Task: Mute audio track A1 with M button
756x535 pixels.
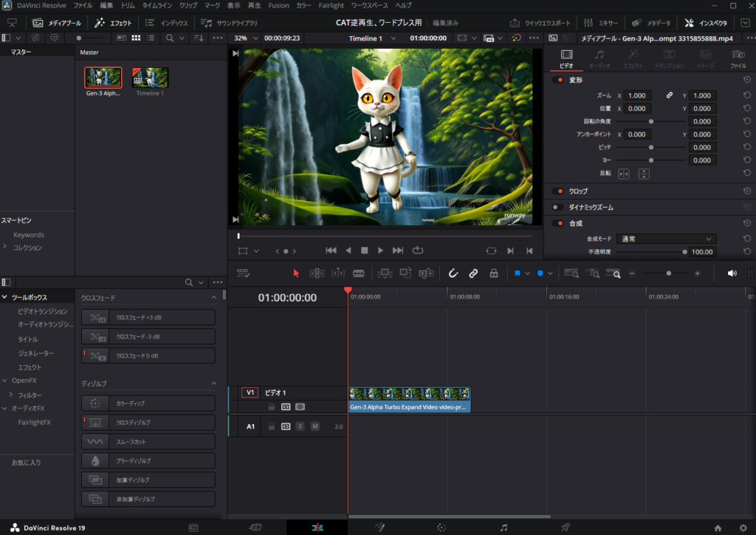Action: pyautogui.click(x=315, y=426)
